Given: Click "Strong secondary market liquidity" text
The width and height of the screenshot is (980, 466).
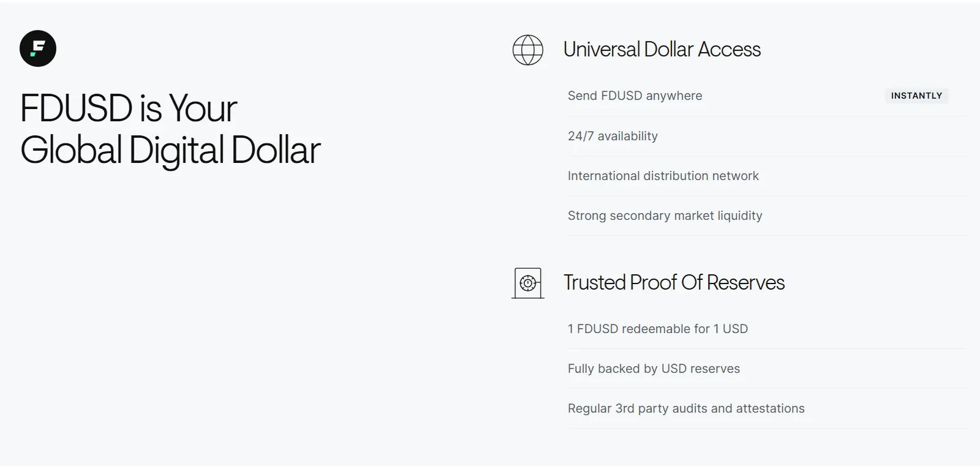Looking at the screenshot, I should click(665, 216).
